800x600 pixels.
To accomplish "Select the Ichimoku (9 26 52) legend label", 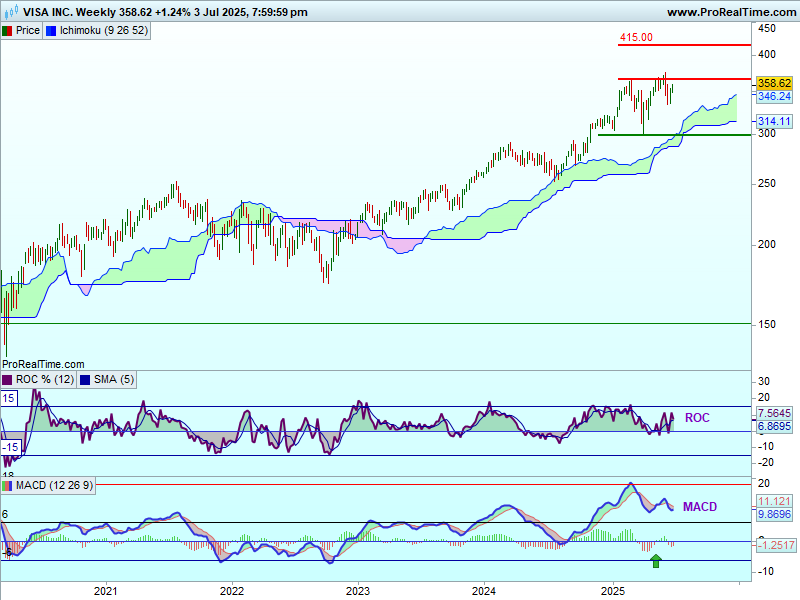I will (x=104, y=30).
